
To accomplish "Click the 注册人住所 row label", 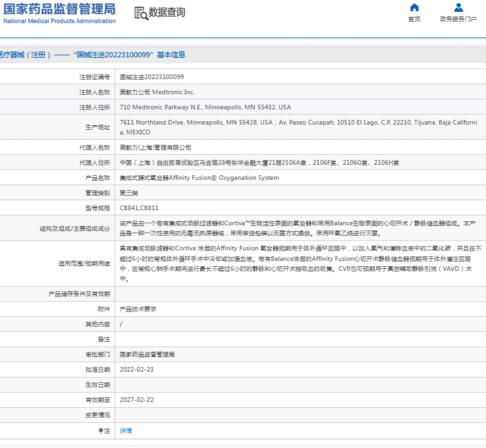I will coord(95,107).
